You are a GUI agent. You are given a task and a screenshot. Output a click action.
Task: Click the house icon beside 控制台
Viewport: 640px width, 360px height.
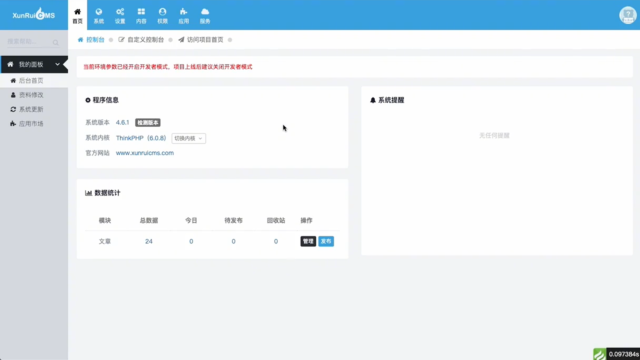(x=80, y=40)
